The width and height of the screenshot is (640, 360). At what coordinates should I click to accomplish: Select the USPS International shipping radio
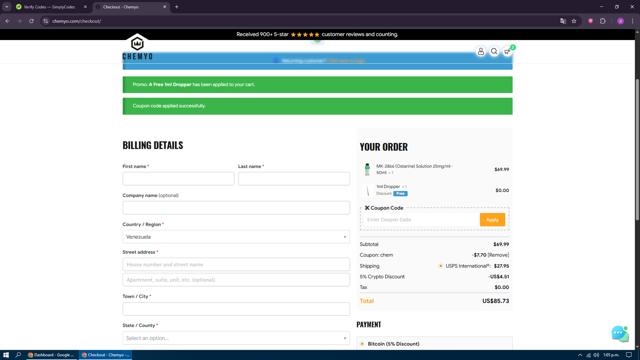(440, 266)
